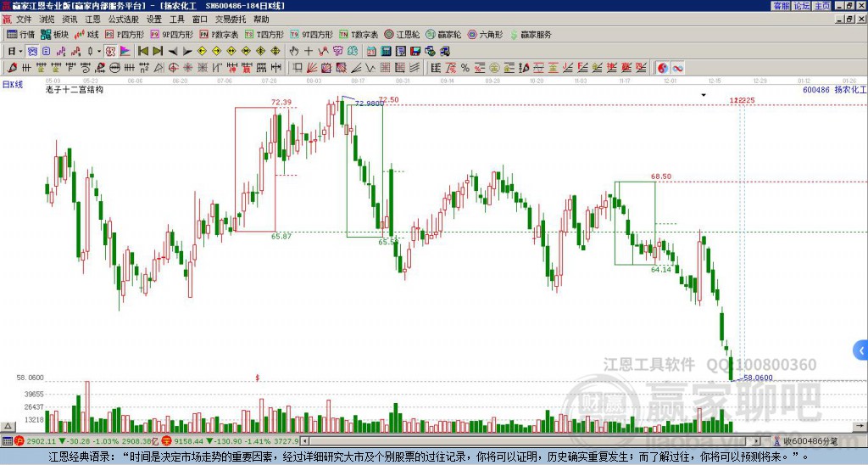The width and height of the screenshot is (868, 465).
Task: Click the black left arrow icon
Action: pyautogui.click(x=173, y=51)
